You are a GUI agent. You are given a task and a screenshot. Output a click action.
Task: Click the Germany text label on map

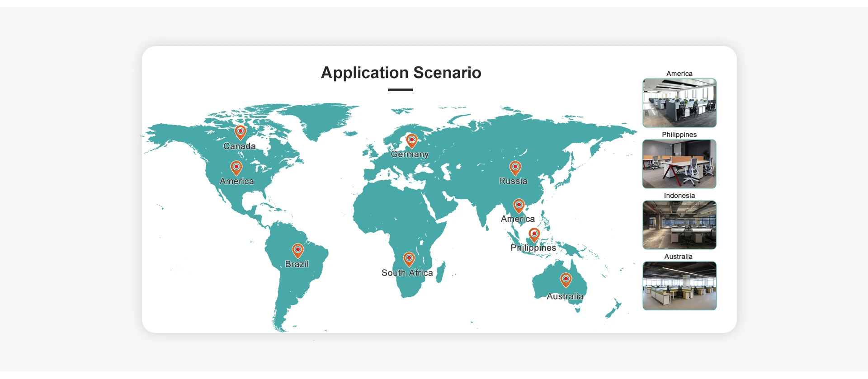pos(410,154)
